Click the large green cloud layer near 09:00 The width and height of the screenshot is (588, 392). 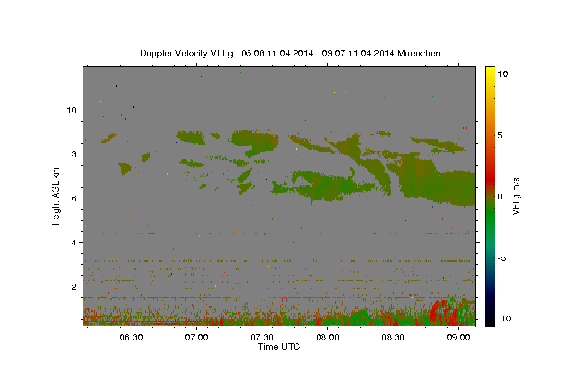click(x=436, y=181)
